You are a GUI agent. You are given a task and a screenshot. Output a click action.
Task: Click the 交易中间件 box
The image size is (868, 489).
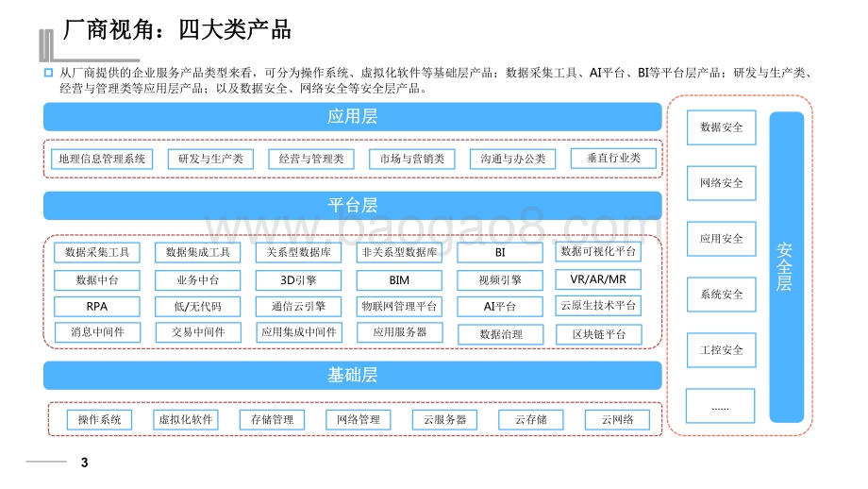click(x=198, y=332)
